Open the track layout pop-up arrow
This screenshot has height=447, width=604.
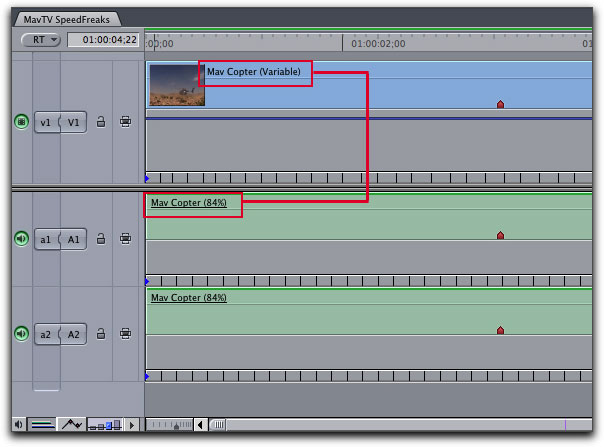coord(133,425)
